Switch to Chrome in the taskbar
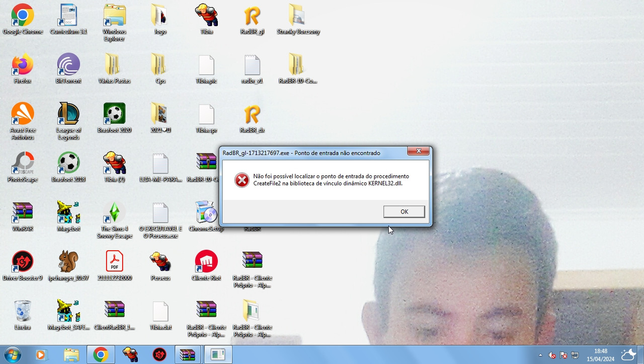 tap(101, 355)
